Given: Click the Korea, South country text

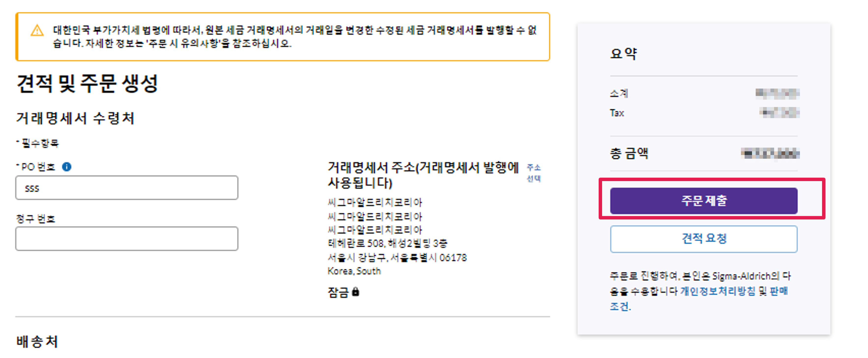Looking at the screenshot, I should (354, 271).
